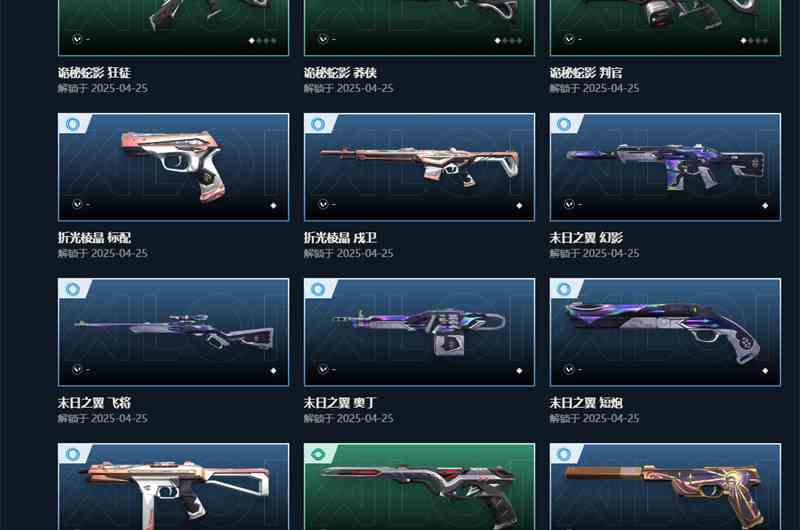Screen dimensions: 800x530
Task: Open the 折光棱晶 戍卫 rifle skin thumbnail
Action: click(x=419, y=167)
